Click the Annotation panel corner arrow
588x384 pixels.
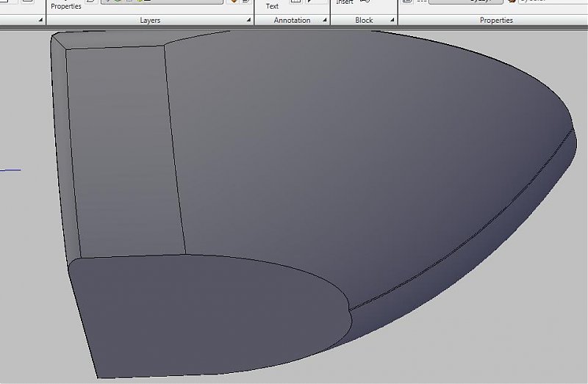(x=325, y=20)
